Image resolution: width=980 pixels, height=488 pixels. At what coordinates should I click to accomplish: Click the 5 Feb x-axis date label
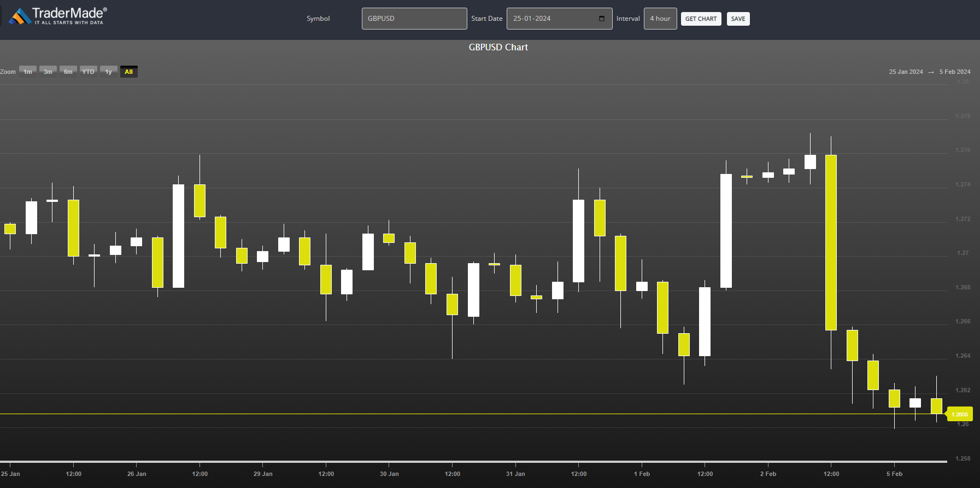[894, 474]
